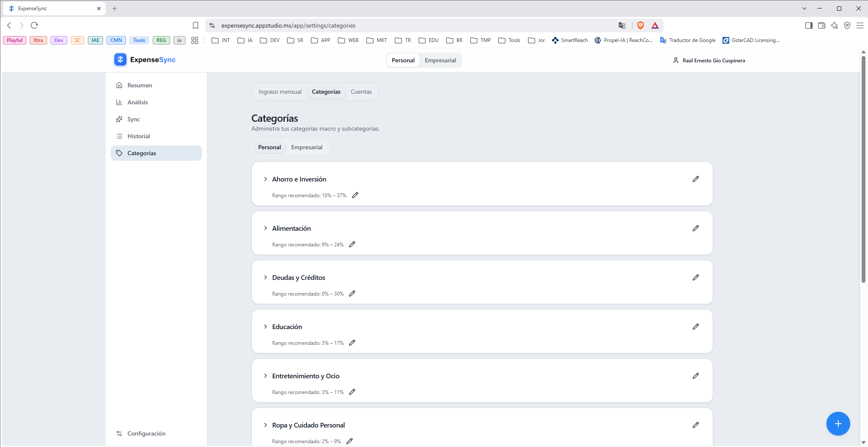
Task: Edit the Ahorro e Inversión category name
Action: point(696,179)
